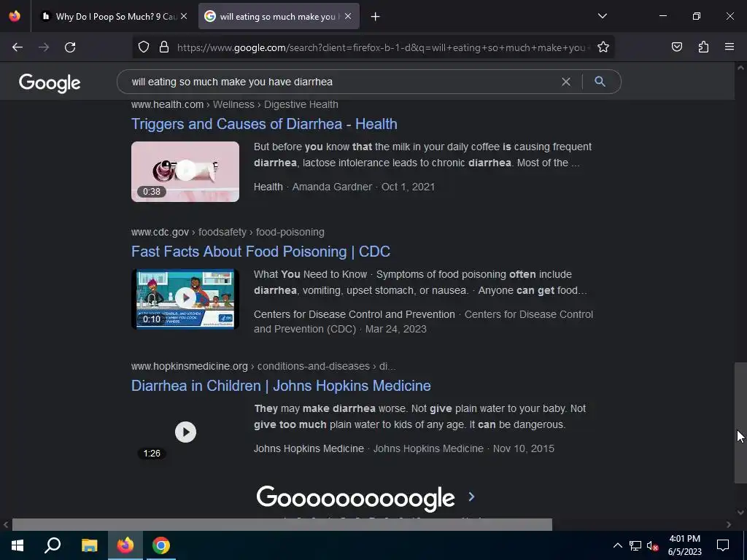Close the 'Why Do I Poop So Much' tab
This screenshot has width=747, height=560.
184,16
